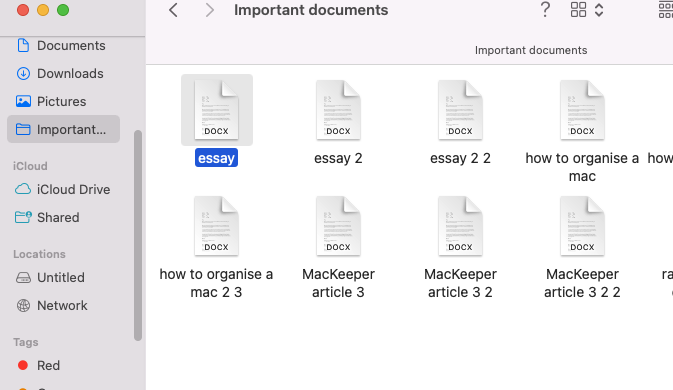Viewport: 673px width, 390px height.
Task: Click the MacKeeper article 3 2 2 name
Action: (x=582, y=283)
